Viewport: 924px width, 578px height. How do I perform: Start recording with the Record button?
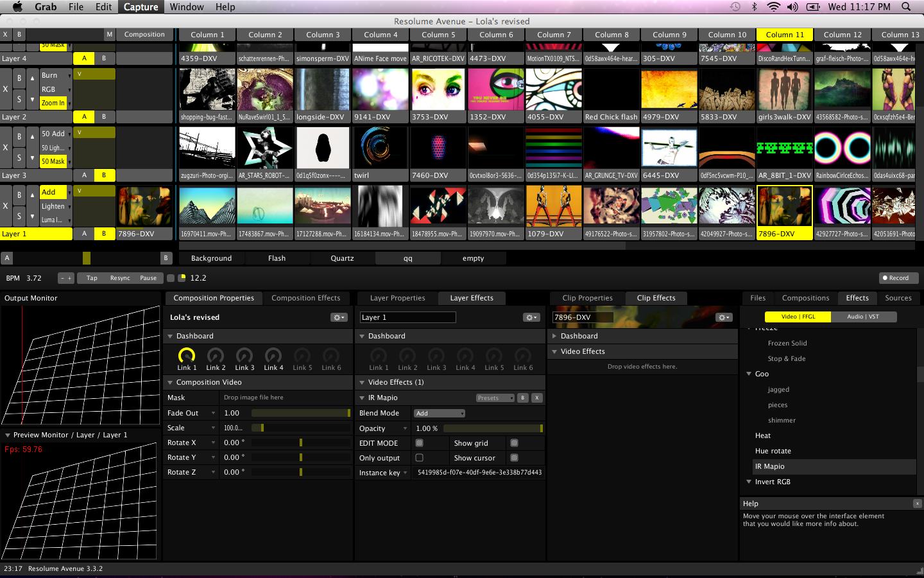pyautogui.click(x=898, y=278)
